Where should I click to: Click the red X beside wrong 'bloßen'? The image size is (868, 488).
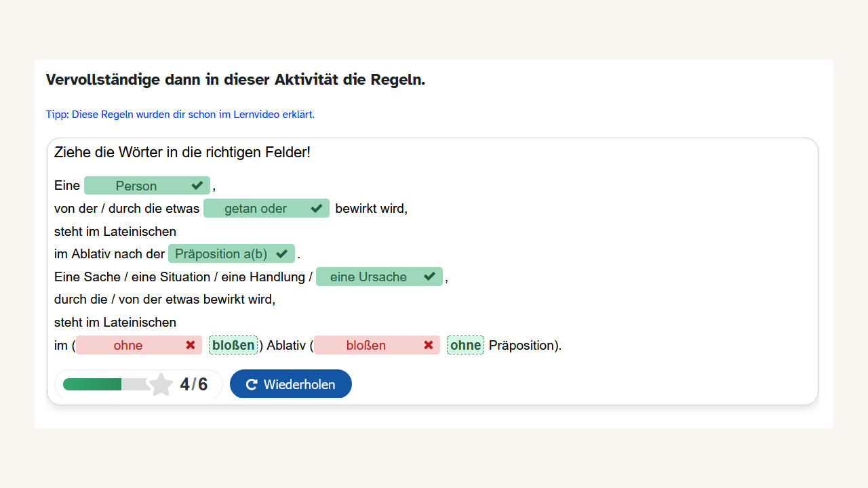(429, 345)
